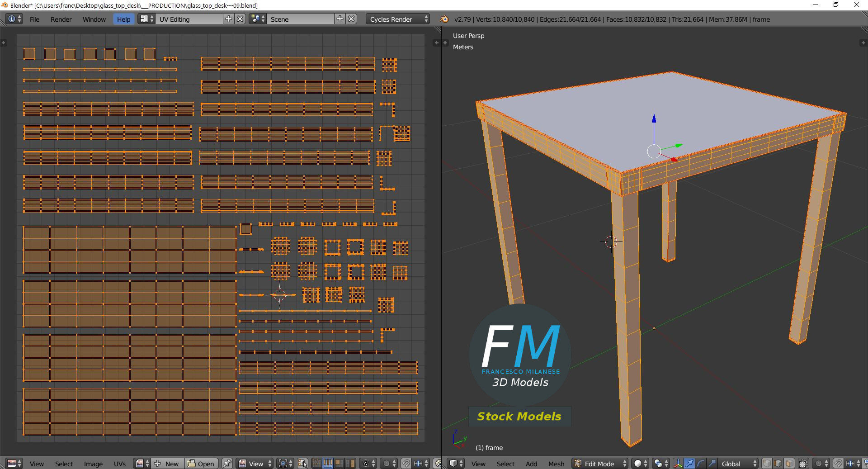Screen dimensions: 868x469
Task: Click UV Editing screen layout field
Action: [x=190, y=19]
